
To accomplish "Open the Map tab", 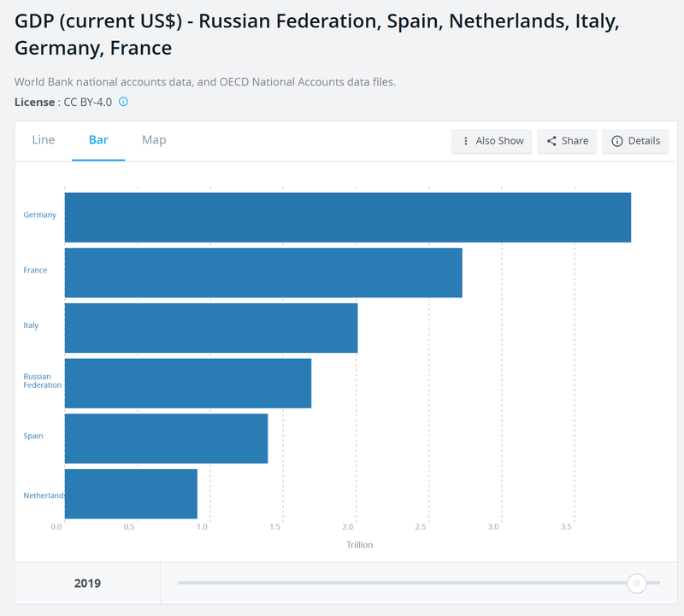I will [x=154, y=140].
